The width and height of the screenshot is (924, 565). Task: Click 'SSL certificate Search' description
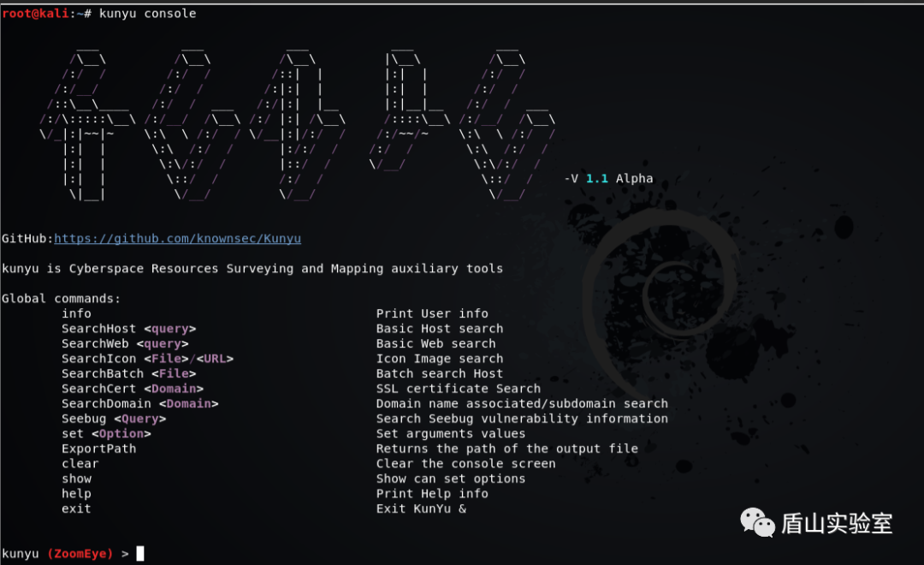(x=459, y=389)
